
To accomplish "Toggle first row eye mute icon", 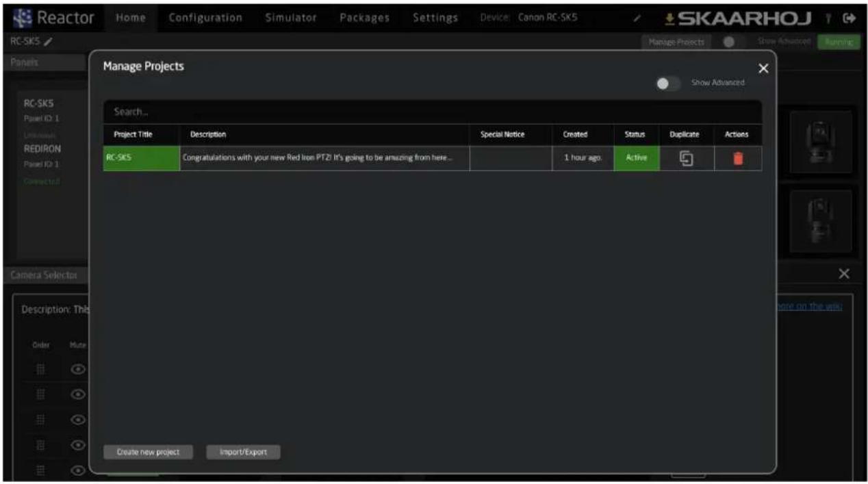I will click(x=77, y=369).
